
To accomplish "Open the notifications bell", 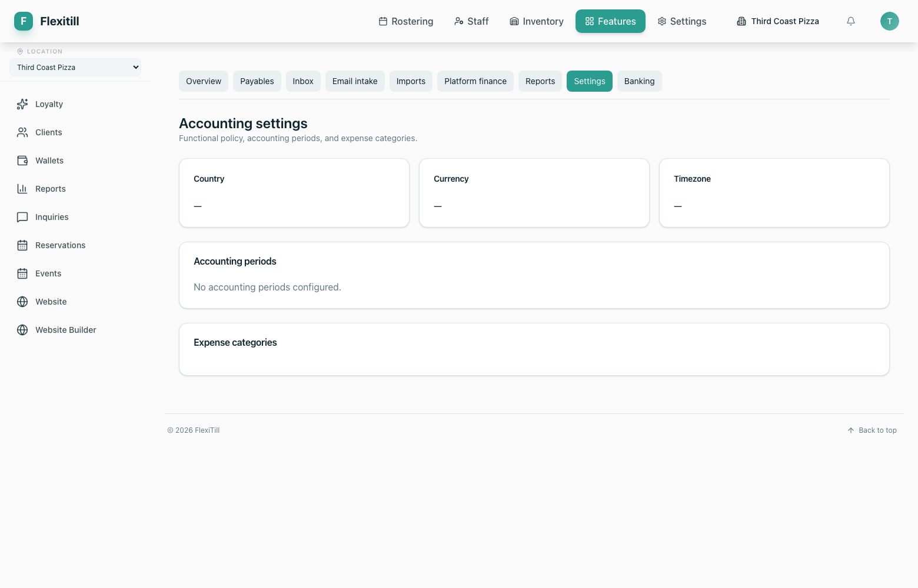I will (851, 21).
